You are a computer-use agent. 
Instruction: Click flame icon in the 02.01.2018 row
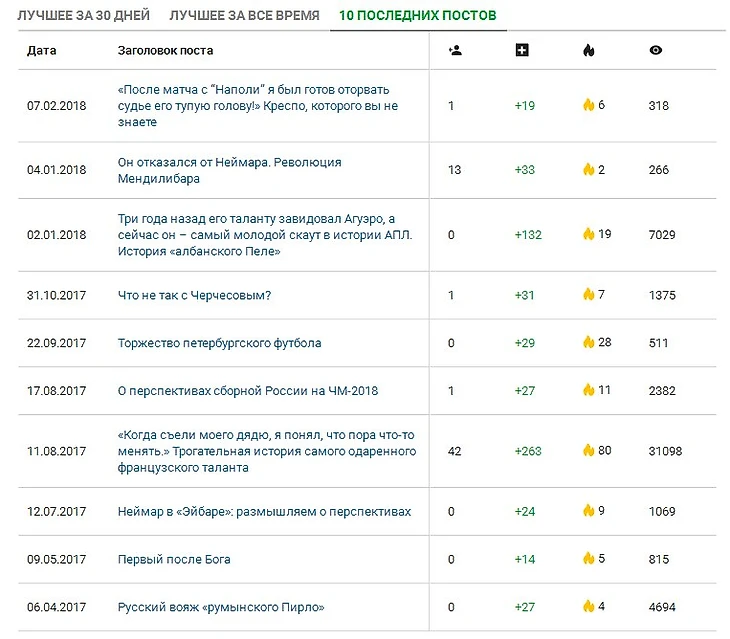click(x=589, y=234)
